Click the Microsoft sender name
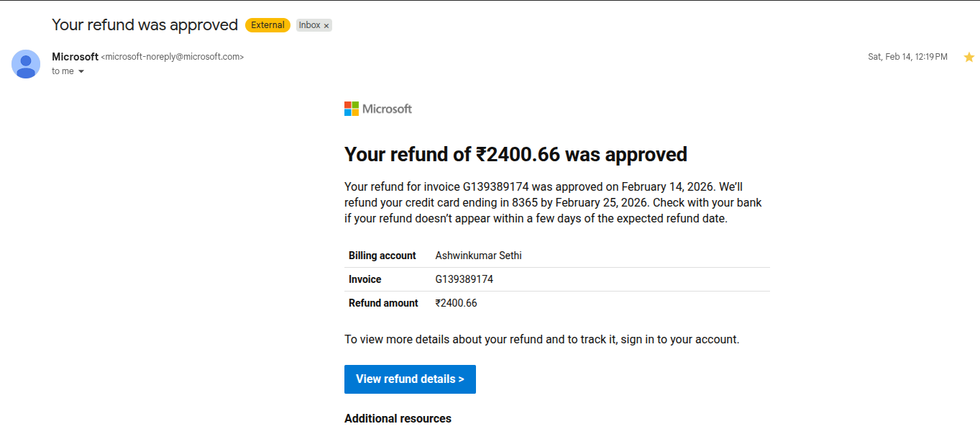Screen dimensions: 980x429 click(75, 57)
